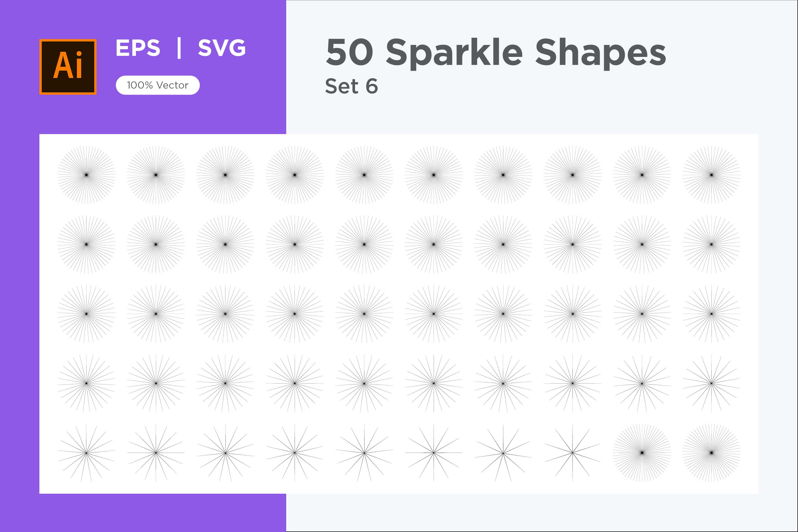Viewport: 798px width, 532px height.
Task: Click the SVG format label
Action: (x=222, y=48)
